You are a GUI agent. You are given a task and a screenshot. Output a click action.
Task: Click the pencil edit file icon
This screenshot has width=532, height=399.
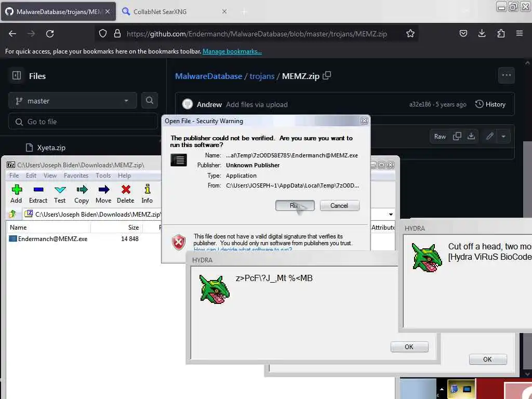tap(489, 137)
